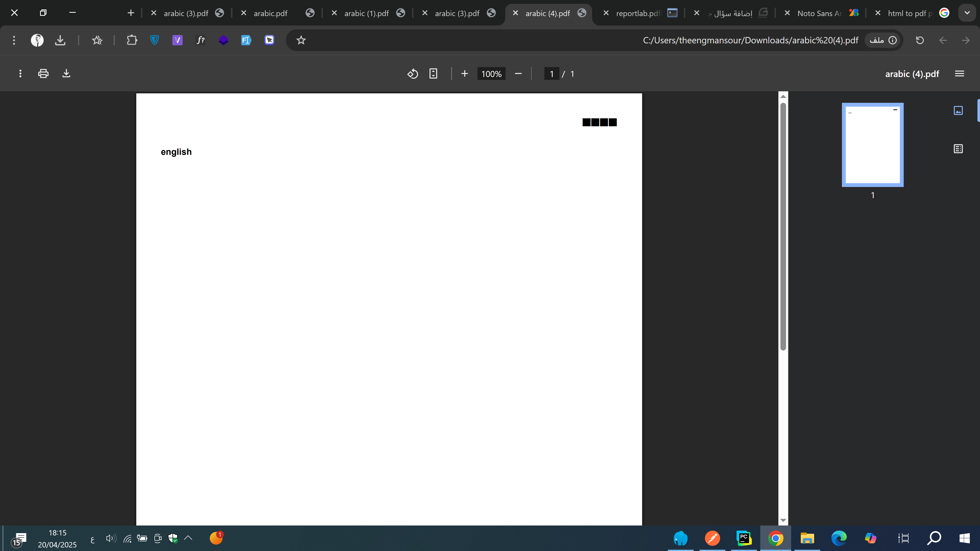The height and width of the screenshot is (551, 980).
Task: Click the vertical scrollbar thumb
Action: (783, 226)
